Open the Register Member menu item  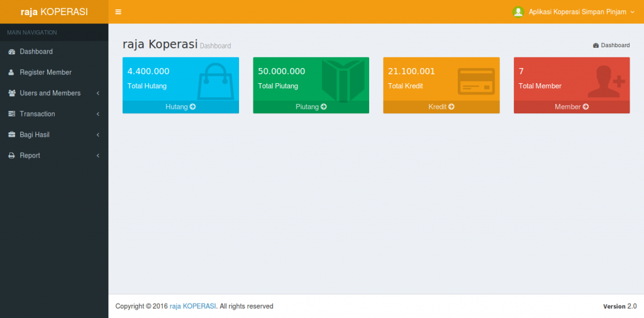54,72
